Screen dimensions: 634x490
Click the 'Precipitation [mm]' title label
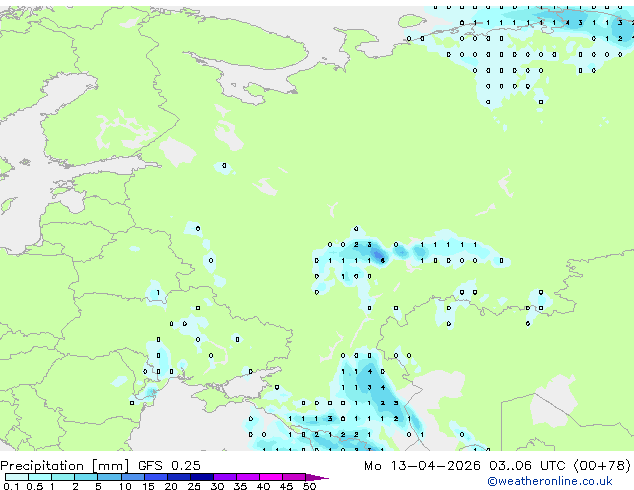tap(65, 466)
